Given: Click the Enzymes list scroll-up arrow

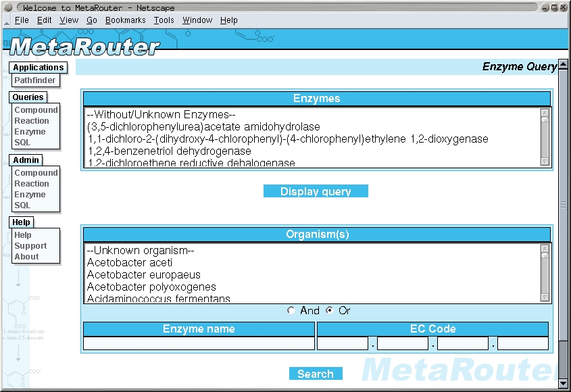Looking at the screenshot, I should [x=545, y=113].
